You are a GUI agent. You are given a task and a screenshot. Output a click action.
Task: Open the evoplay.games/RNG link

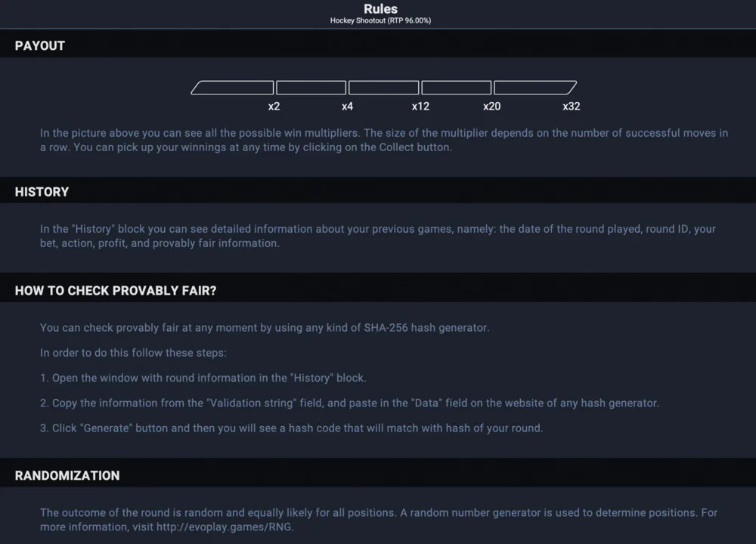[224, 527]
